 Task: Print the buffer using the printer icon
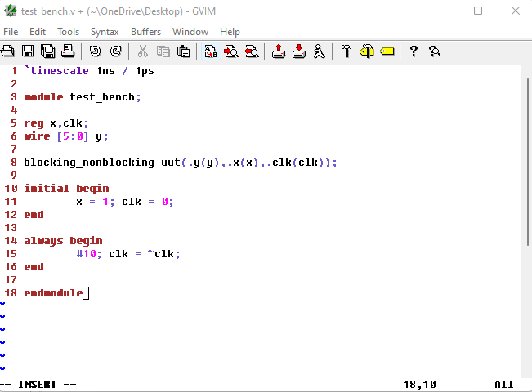[68, 51]
